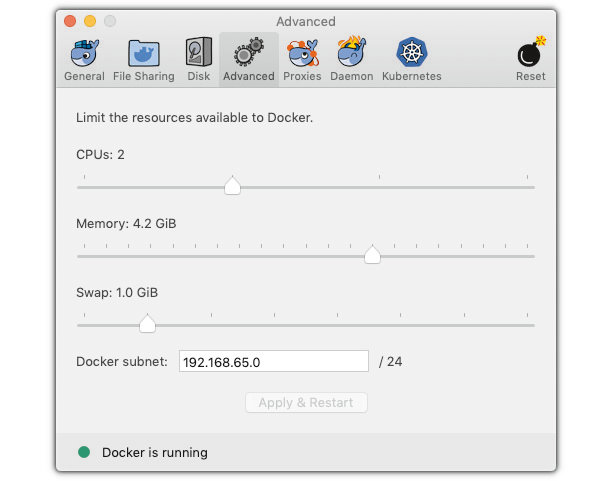Click the Swap slider handle
Image resolution: width=612 pixels, height=481 pixels.
[147, 323]
